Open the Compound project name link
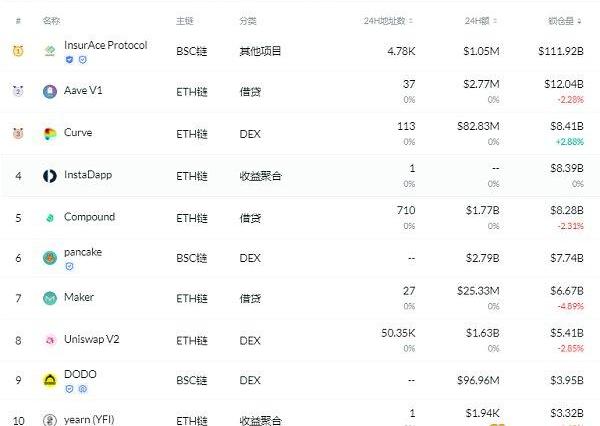600x426 pixels. click(89, 216)
